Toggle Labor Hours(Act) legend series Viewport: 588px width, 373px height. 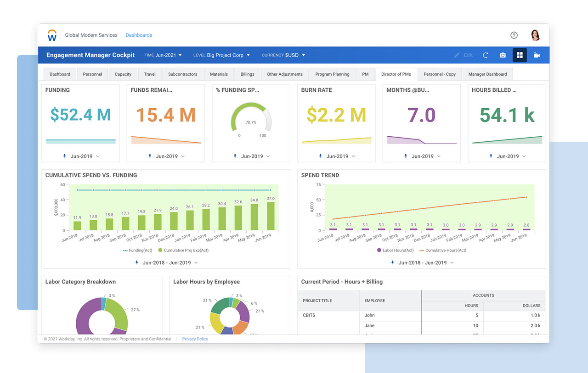[x=395, y=251]
